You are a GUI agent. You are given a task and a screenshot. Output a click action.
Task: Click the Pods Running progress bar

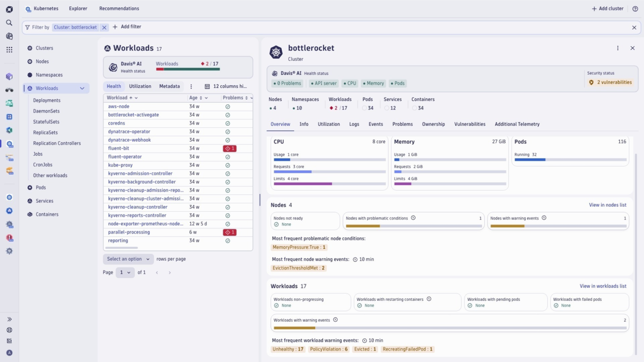click(x=570, y=160)
